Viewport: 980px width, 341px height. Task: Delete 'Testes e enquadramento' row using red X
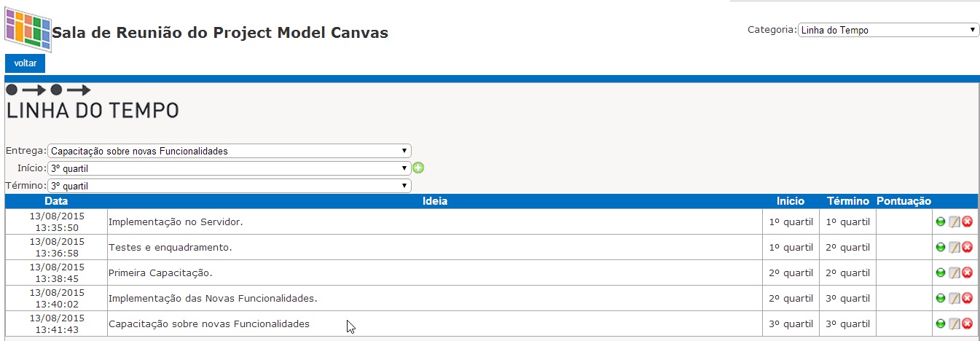pyautogui.click(x=968, y=248)
